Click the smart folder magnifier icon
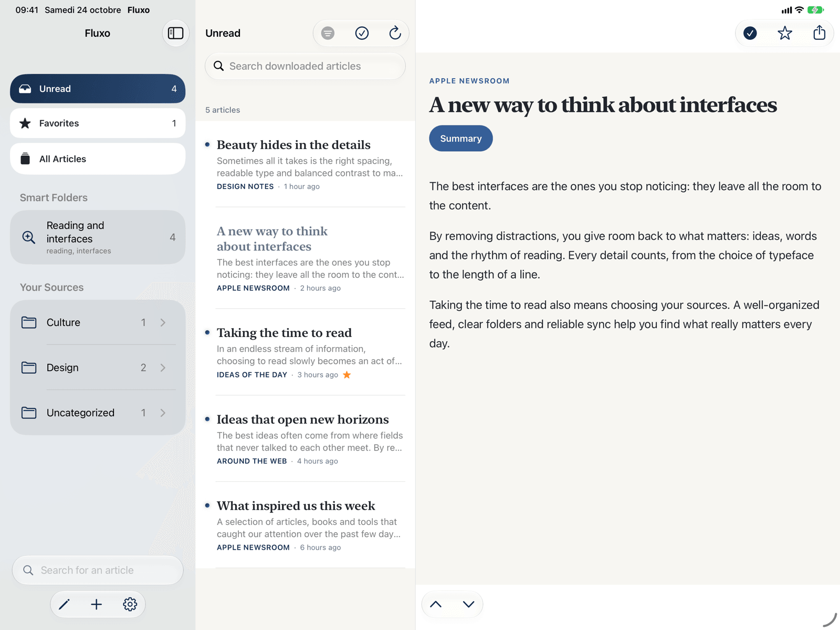 [x=29, y=237]
